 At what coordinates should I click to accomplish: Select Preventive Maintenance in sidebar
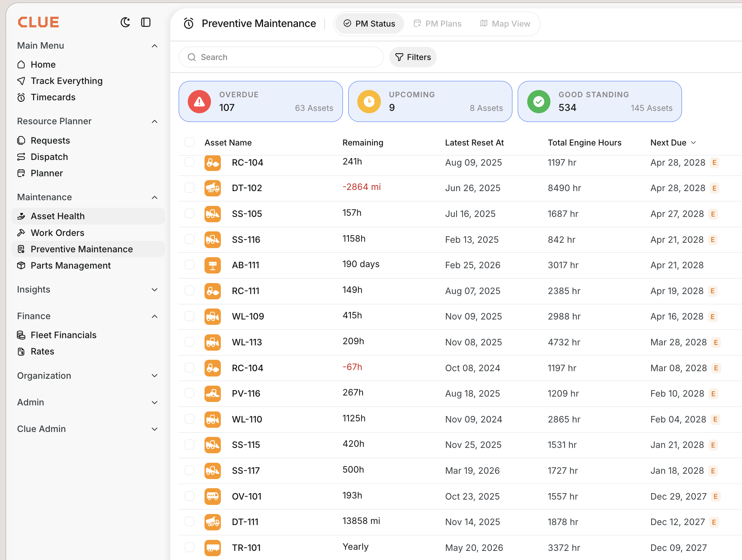click(x=88, y=249)
